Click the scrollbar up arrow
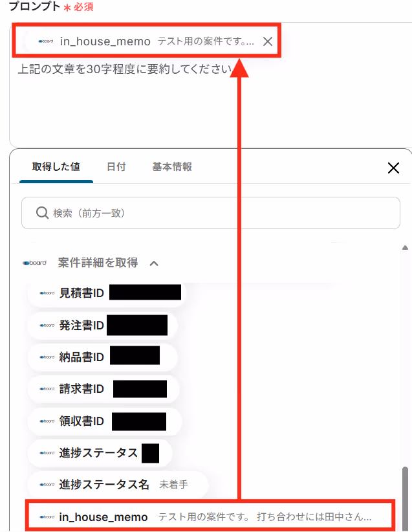This screenshot has height=532, width=412. 405,248
